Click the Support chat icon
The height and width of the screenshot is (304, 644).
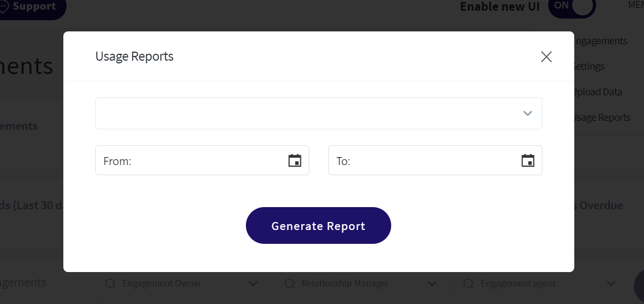[x=3, y=7]
